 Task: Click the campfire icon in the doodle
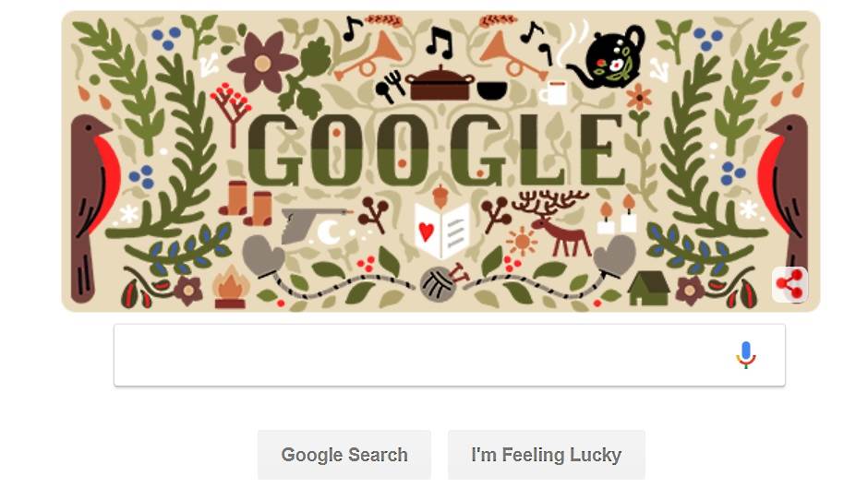(230, 287)
